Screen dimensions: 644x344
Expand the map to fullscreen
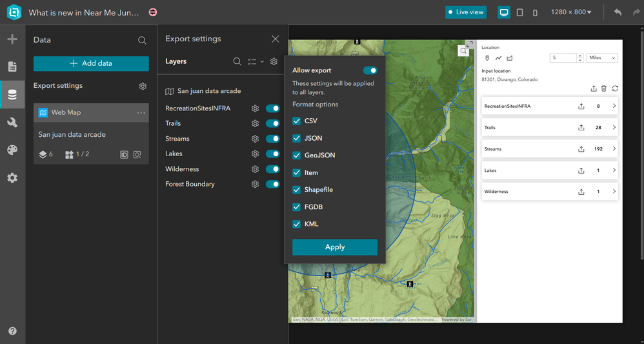pos(470,43)
